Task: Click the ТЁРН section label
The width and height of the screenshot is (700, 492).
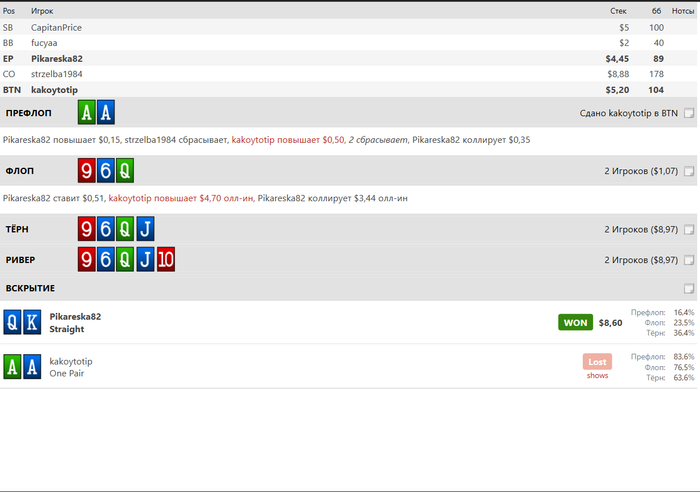Action: tap(17, 229)
